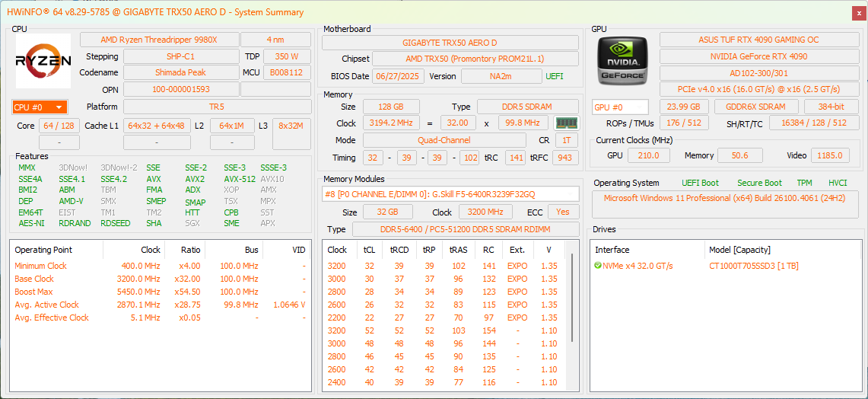Open the GPU #0 selector dropdown

(x=620, y=107)
